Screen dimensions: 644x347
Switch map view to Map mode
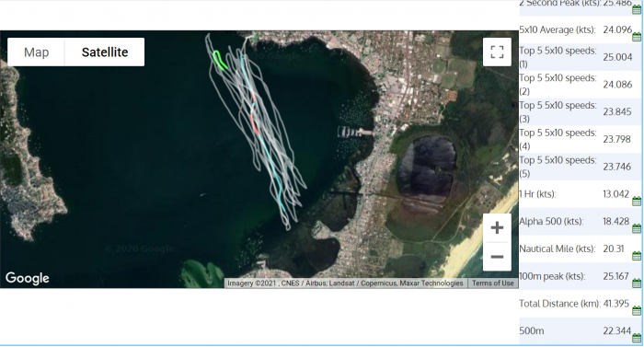click(x=36, y=52)
